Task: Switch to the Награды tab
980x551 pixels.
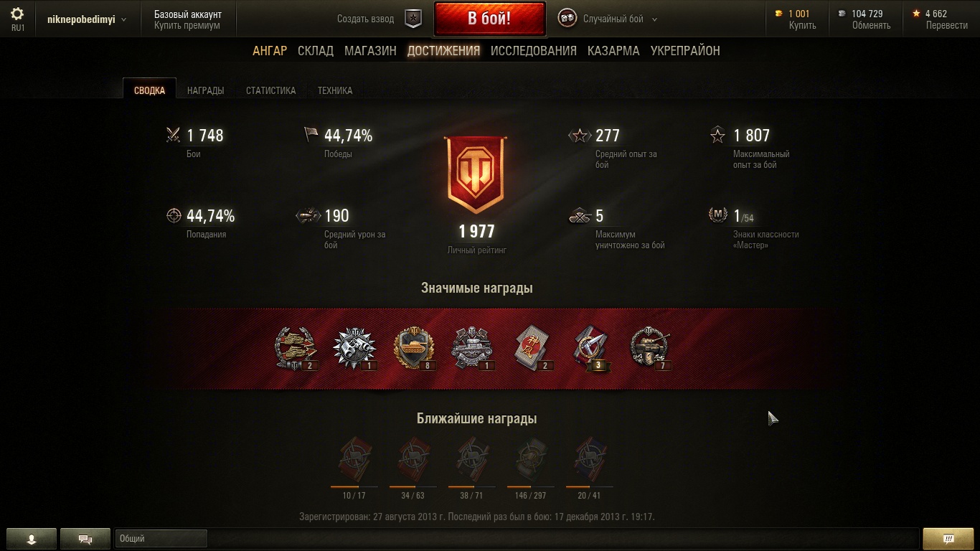Action: 205,90
